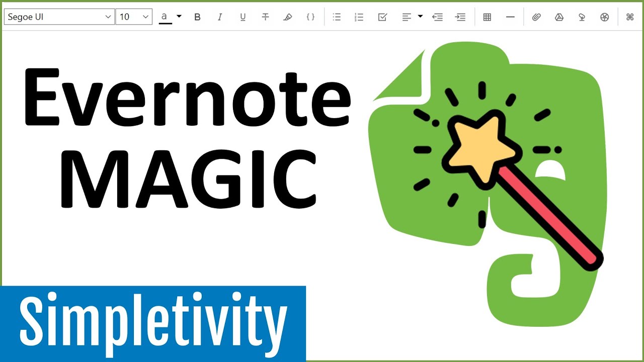Insert a horizontal rule

(x=510, y=17)
